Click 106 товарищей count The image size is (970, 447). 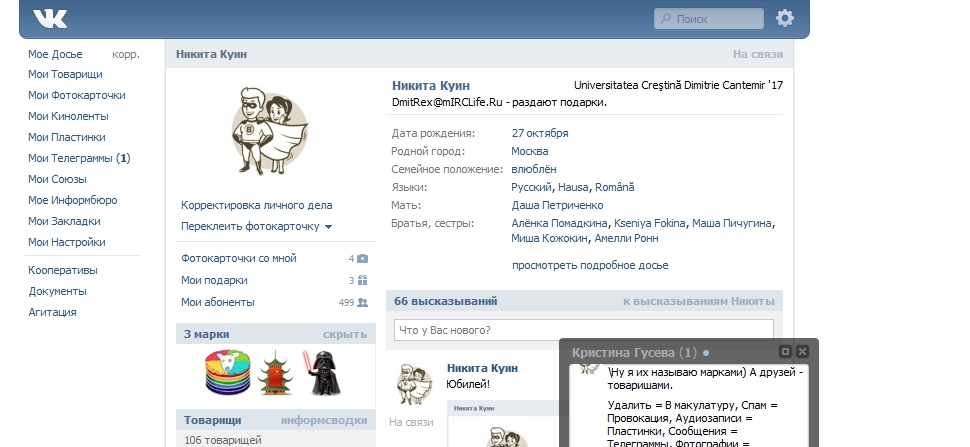pyautogui.click(x=223, y=440)
